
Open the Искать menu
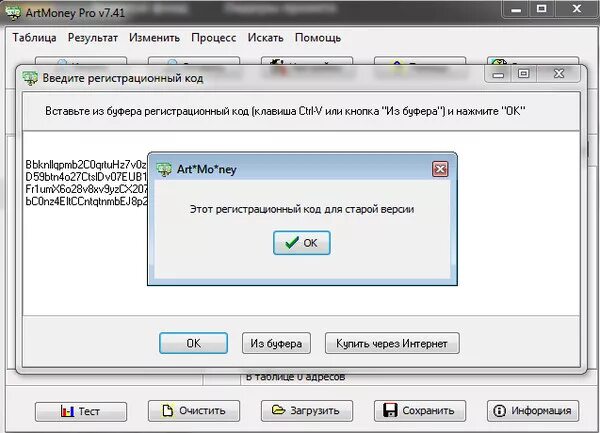point(265,38)
